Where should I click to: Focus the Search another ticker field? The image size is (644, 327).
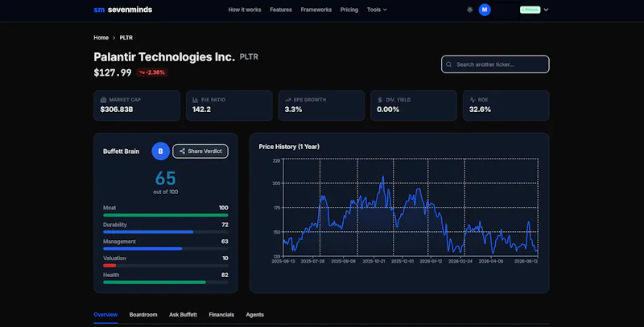pos(495,64)
